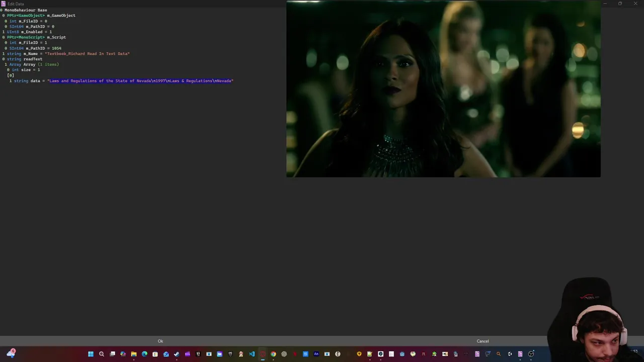Open the Windows Start menu
This screenshot has height=362, width=644.
pyautogui.click(x=91, y=354)
